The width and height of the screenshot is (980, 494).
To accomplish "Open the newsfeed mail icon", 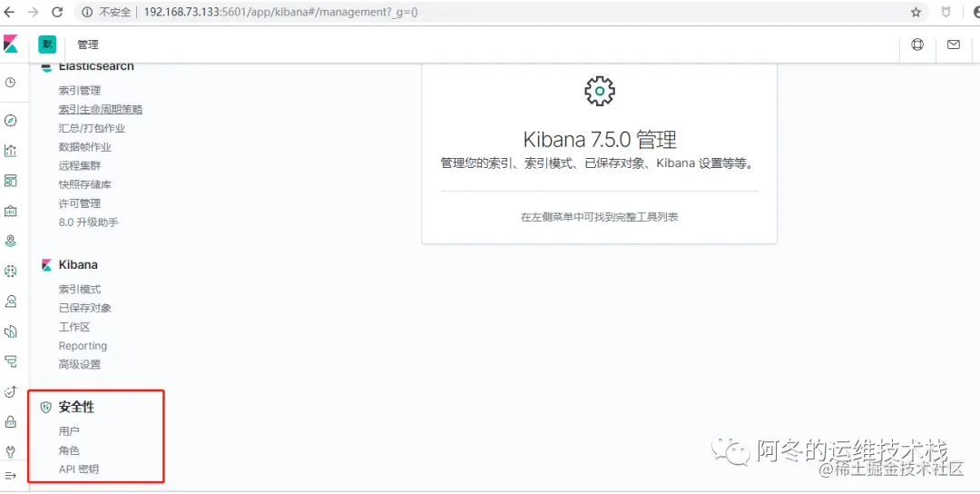I will click(954, 44).
